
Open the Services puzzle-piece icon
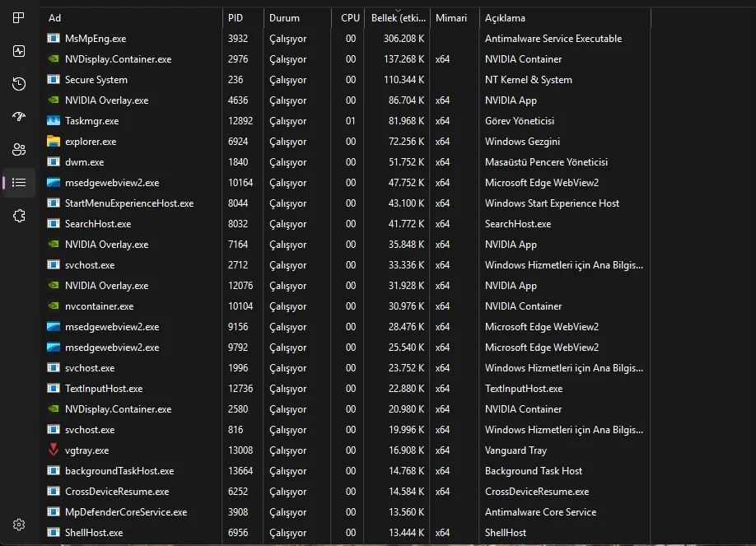coord(19,216)
